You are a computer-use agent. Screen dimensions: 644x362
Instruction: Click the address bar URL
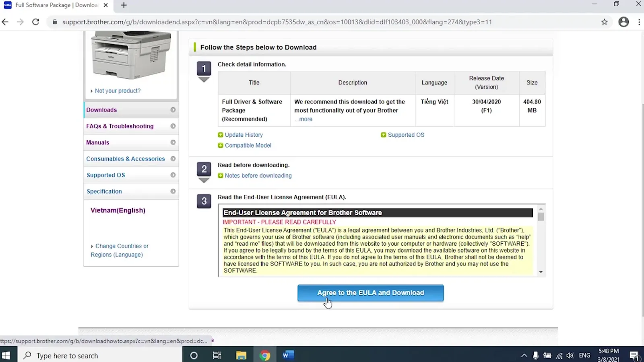click(x=277, y=22)
